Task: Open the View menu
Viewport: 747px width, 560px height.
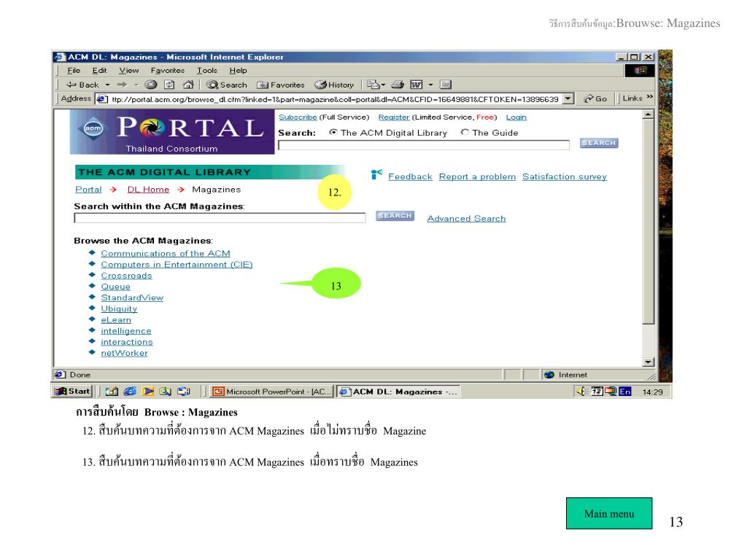Action: (x=128, y=71)
